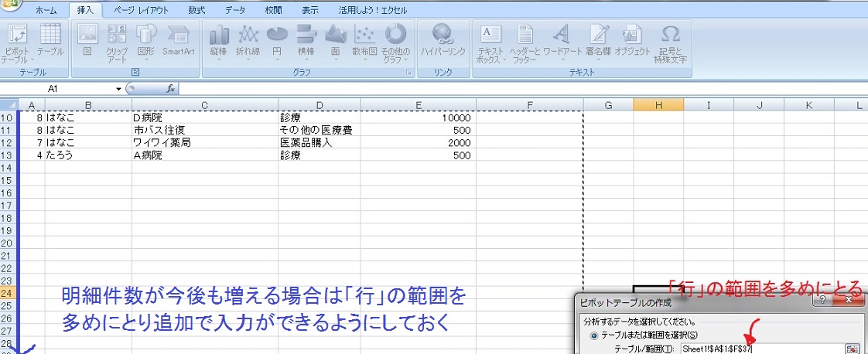Expand the 縦棒 chart dropdown arrow
The width and height of the screenshot is (868, 354).
219,60
